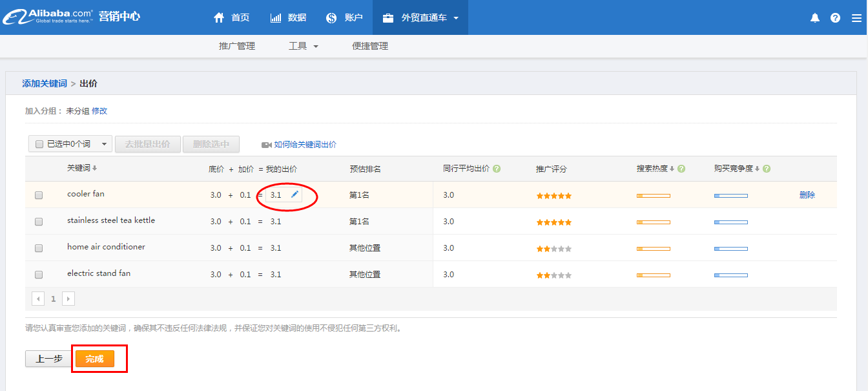Open the 便捷管理 menu item
The height and width of the screenshot is (391, 868).
[x=369, y=46]
